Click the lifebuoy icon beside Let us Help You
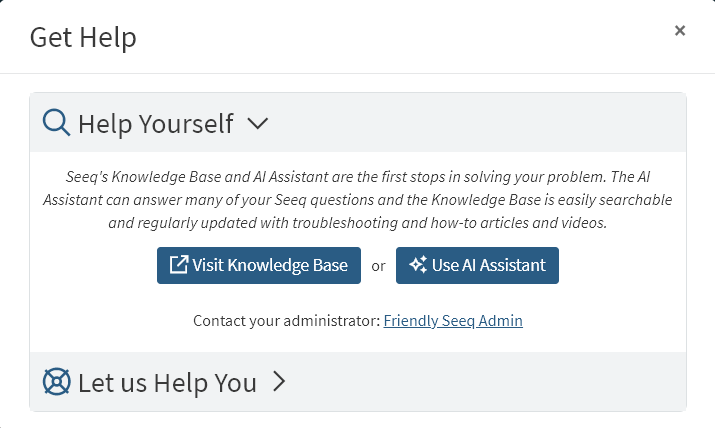Screen dimensions: 715x428 coord(56,382)
